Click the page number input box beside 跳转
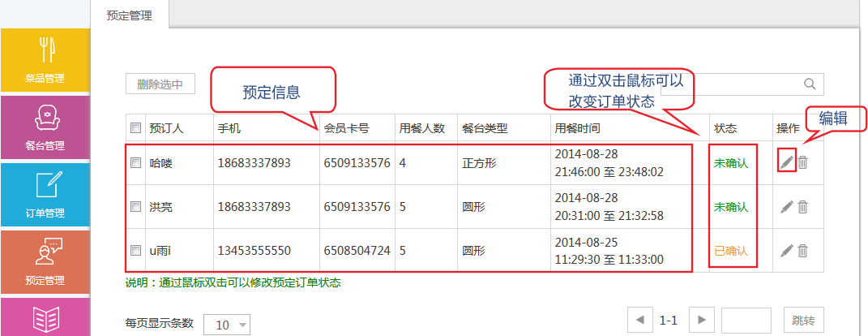This screenshot has height=336, width=868. tap(746, 321)
